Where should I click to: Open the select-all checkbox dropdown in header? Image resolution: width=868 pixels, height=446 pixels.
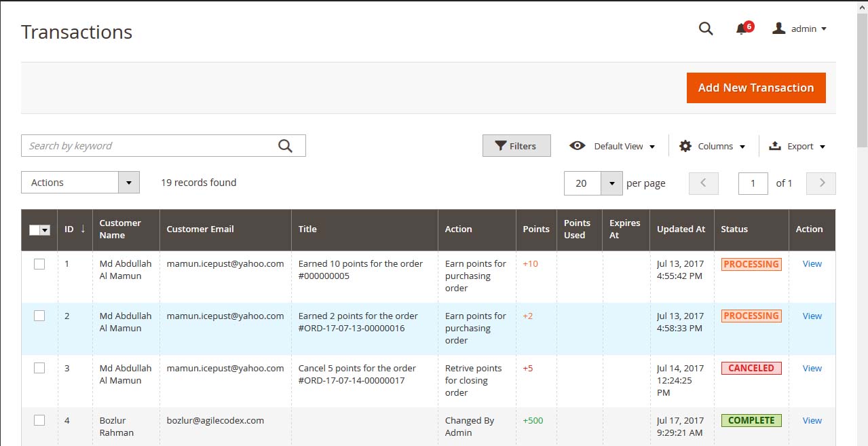(x=45, y=230)
